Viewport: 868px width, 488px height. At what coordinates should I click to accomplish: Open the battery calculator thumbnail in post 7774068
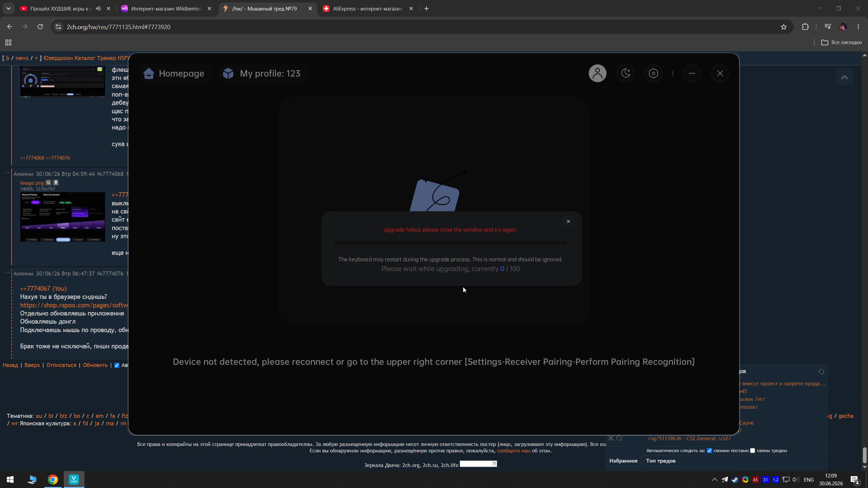(x=63, y=217)
